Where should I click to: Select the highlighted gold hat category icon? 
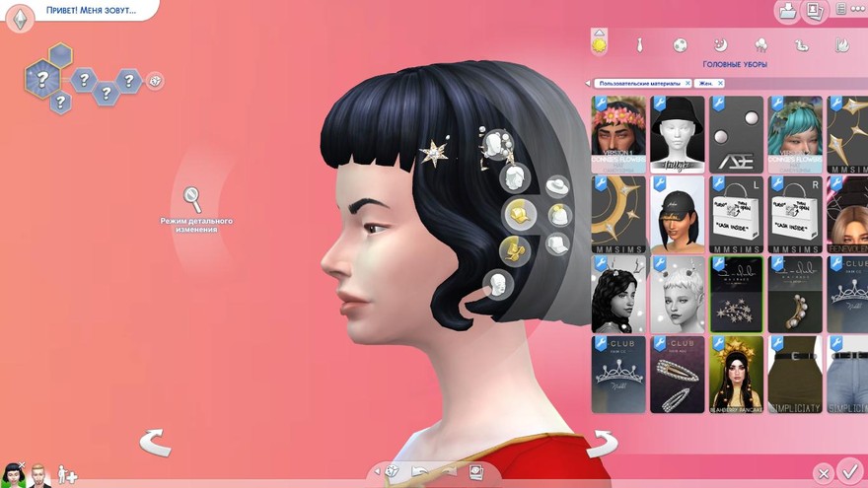[x=519, y=215]
